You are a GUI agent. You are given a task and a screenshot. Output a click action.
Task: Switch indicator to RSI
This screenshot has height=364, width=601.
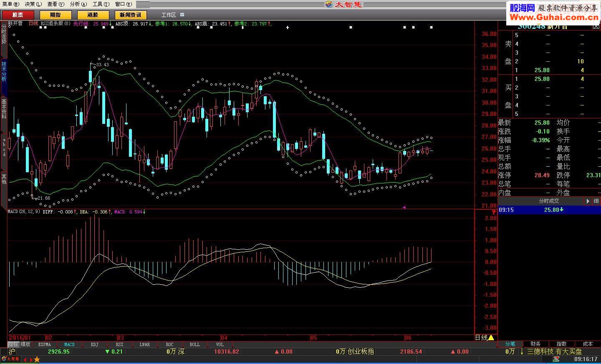click(119, 344)
